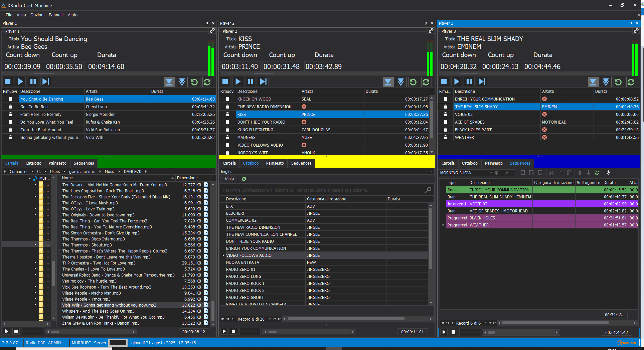Pin the Player 3 panel
Viewport: 644px width, 350px height.
click(631, 23)
